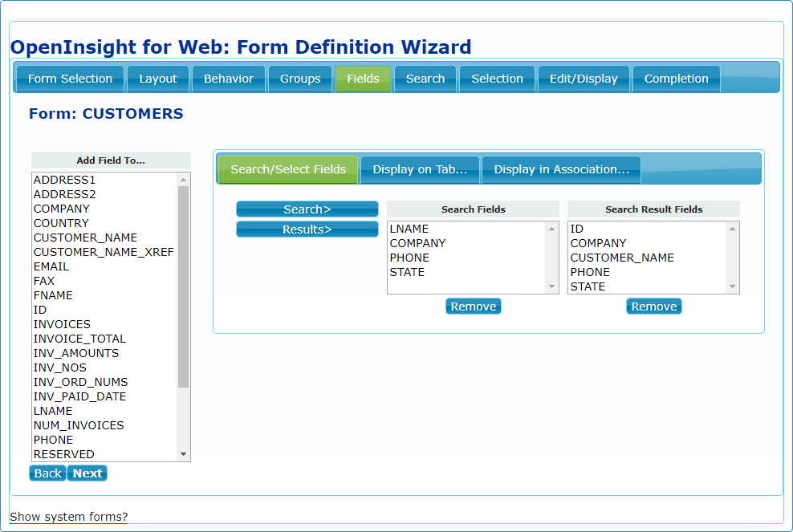
Task: Select the Fields wizard tab
Action: 363,79
